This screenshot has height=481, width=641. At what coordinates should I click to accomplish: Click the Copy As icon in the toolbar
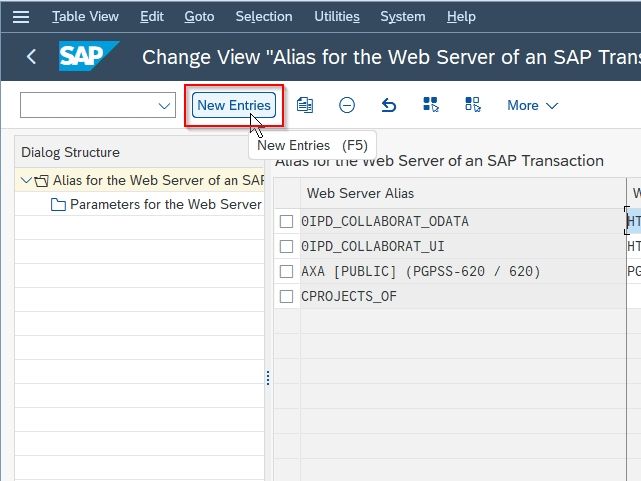pos(305,105)
